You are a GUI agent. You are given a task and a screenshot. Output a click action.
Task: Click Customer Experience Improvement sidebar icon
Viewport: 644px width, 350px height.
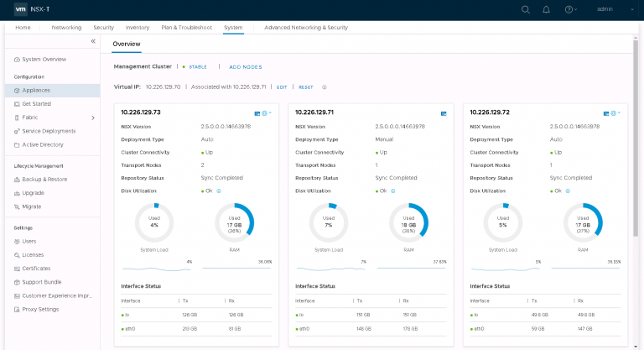[x=17, y=295]
